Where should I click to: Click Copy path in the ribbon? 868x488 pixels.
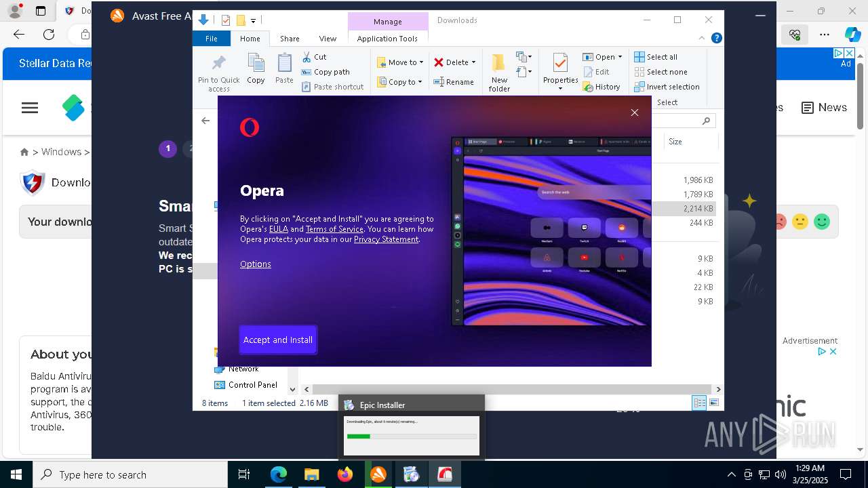[x=325, y=72]
